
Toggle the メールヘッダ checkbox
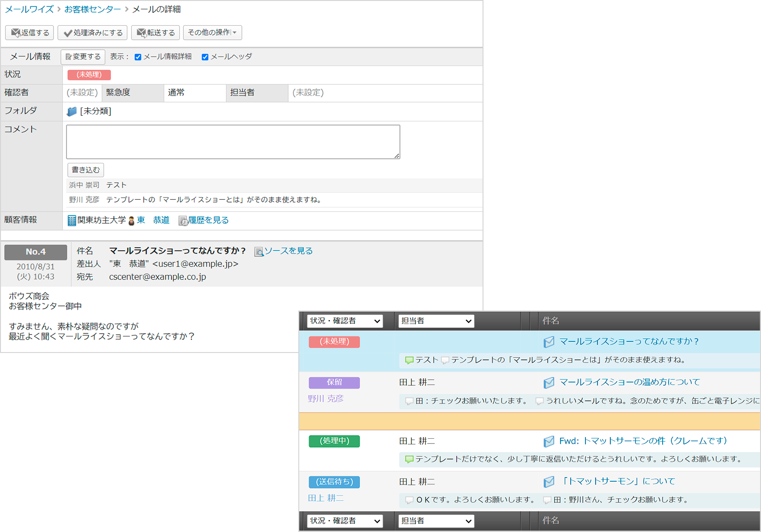pyautogui.click(x=205, y=57)
